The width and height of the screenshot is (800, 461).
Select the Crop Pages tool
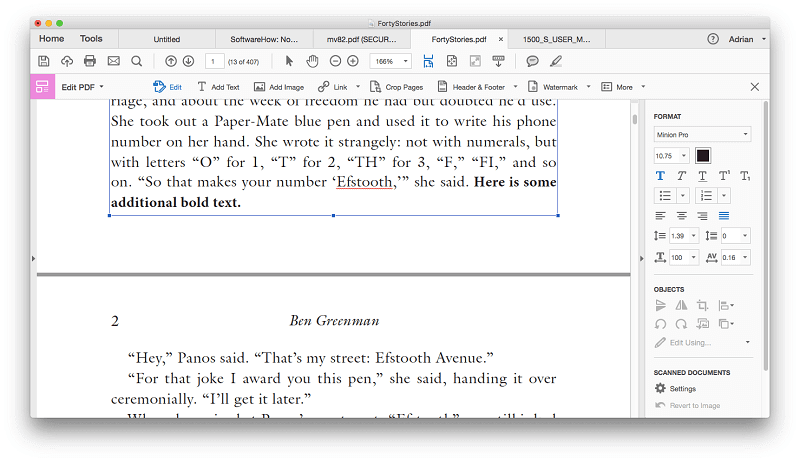point(396,87)
